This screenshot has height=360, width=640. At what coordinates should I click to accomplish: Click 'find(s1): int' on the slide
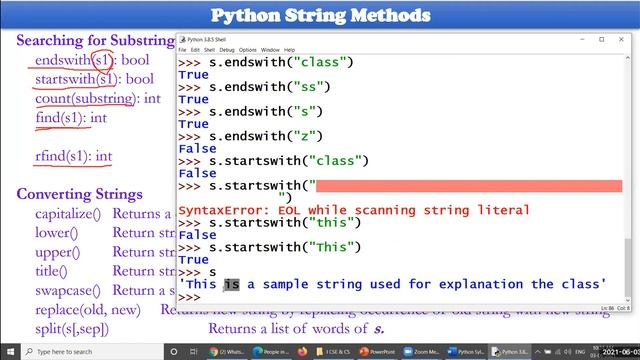[x=71, y=118]
